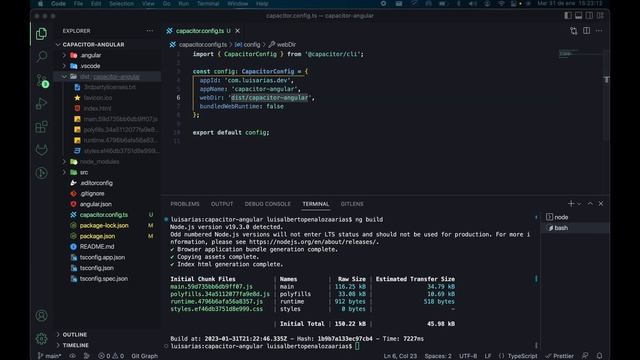Click the volume icon in macOS menu bar
The height and width of the screenshot is (360, 640).
coord(473,4)
